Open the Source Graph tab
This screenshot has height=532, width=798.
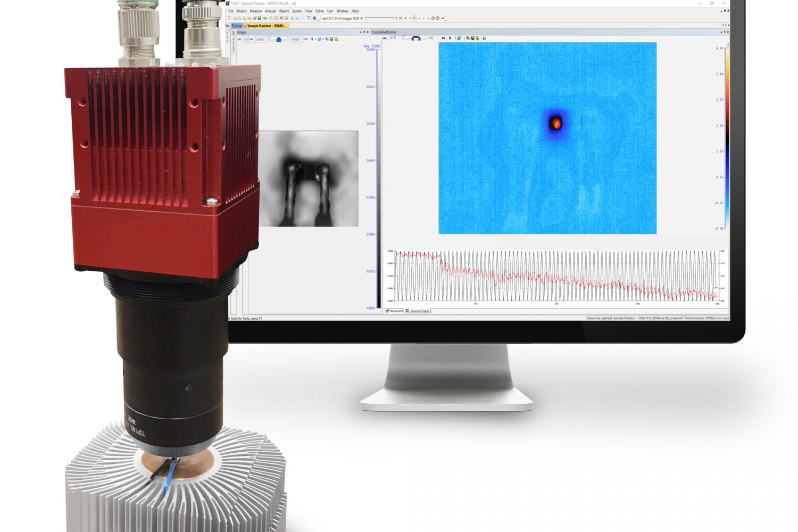419,311
